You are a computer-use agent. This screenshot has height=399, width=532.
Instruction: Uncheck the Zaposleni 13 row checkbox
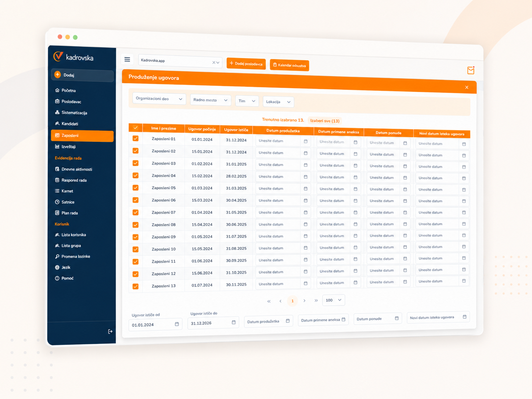(x=136, y=287)
